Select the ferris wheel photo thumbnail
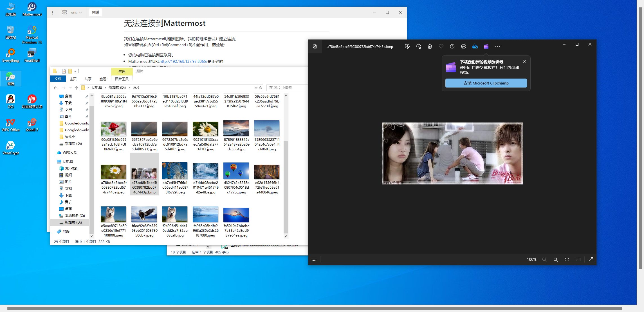Screen dimensions: 644x312 pos(175,171)
